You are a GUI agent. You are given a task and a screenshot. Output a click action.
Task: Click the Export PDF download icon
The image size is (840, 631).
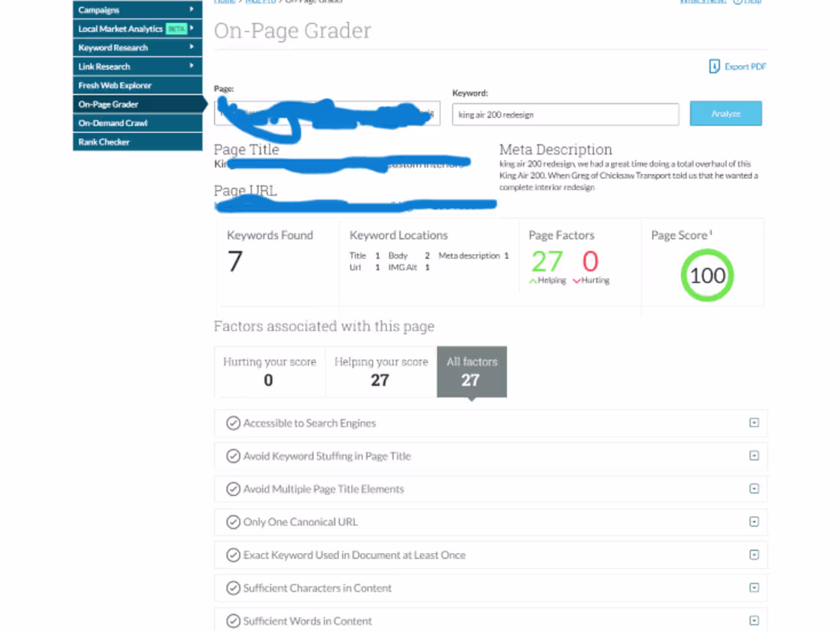[713, 66]
